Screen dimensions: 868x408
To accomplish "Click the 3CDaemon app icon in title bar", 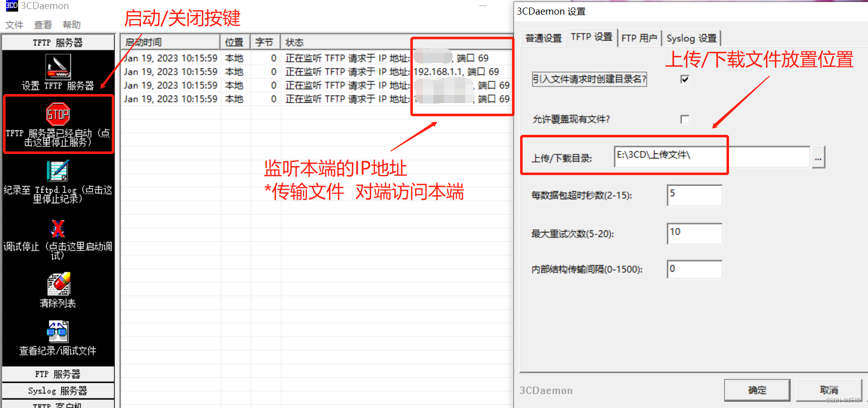I will 11,6.
